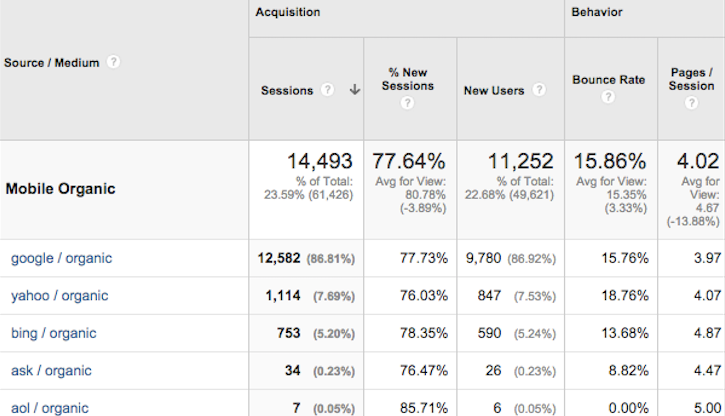725x416 pixels.
Task: Sort by New Users column header
Action: [x=494, y=91]
